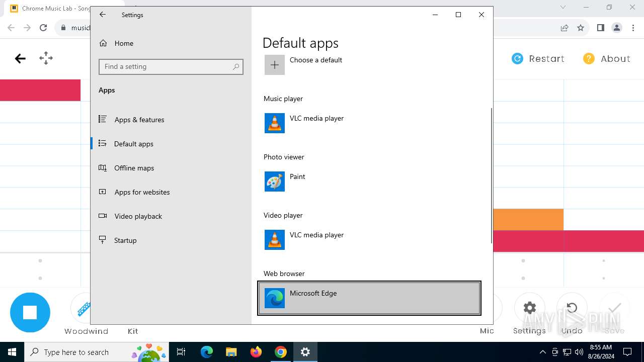Switch to Chrome from taskbar

tap(281, 352)
